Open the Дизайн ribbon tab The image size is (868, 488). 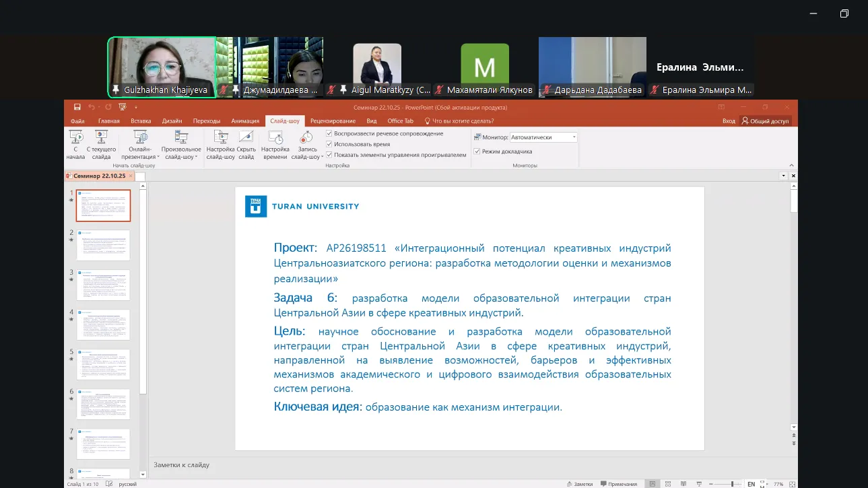pyautogui.click(x=172, y=121)
